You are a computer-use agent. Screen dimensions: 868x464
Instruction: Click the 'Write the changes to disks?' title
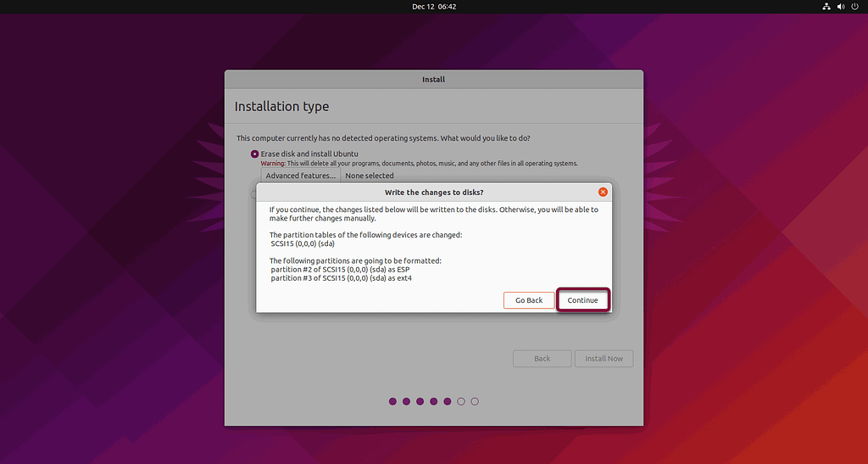tap(434, 193)
